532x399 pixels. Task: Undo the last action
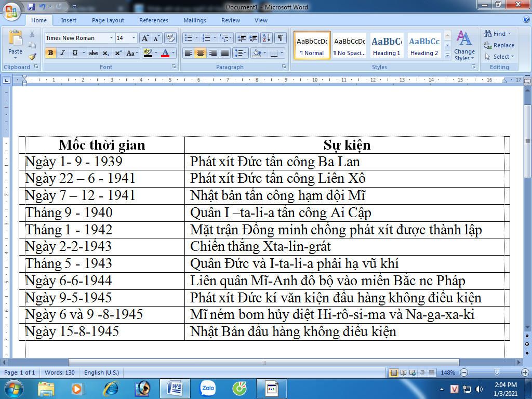pyautogui.click(x=42, y=6)
